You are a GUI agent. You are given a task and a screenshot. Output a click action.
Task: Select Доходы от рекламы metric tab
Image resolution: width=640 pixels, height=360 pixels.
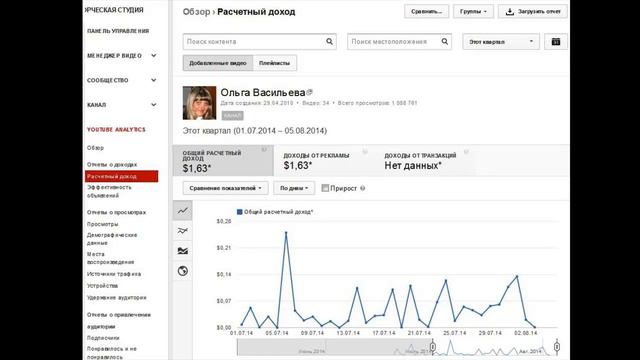click(x=324, y=160)
